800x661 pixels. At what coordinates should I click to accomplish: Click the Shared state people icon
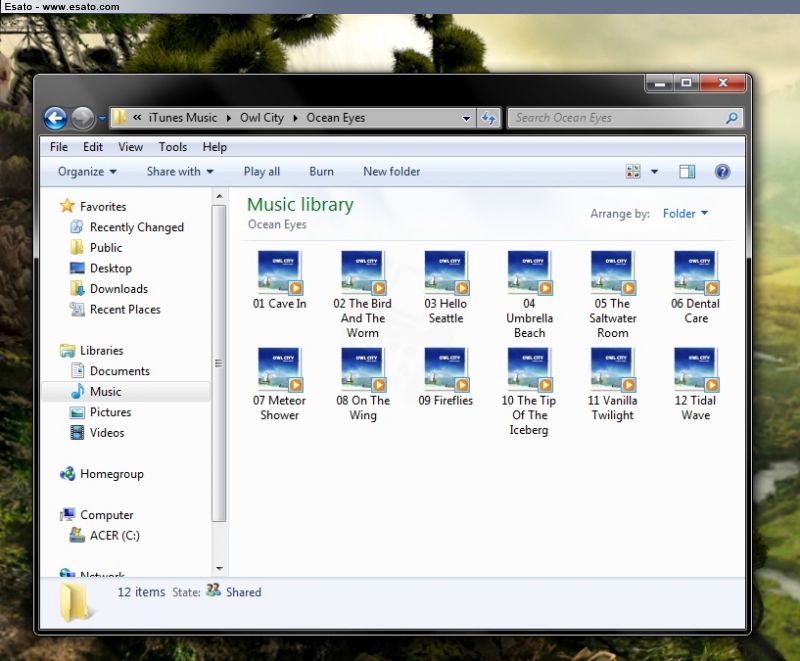tap(213, 591)
